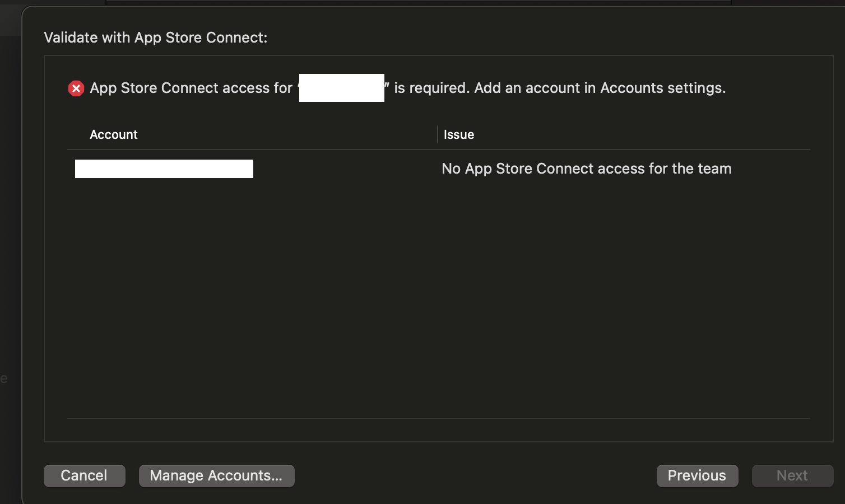Click the background window strip above the dialog

pos(418,2)
